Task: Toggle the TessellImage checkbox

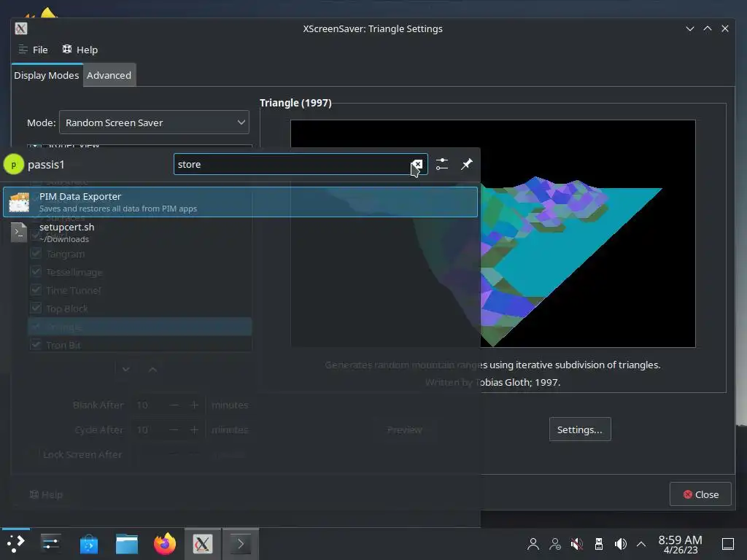Action: (x=36, y=272)
